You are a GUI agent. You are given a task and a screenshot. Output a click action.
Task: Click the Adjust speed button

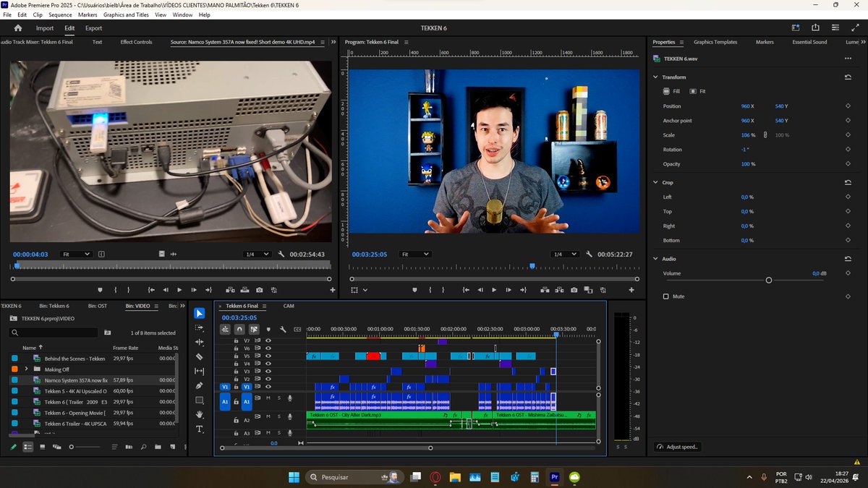pos(678,447)
